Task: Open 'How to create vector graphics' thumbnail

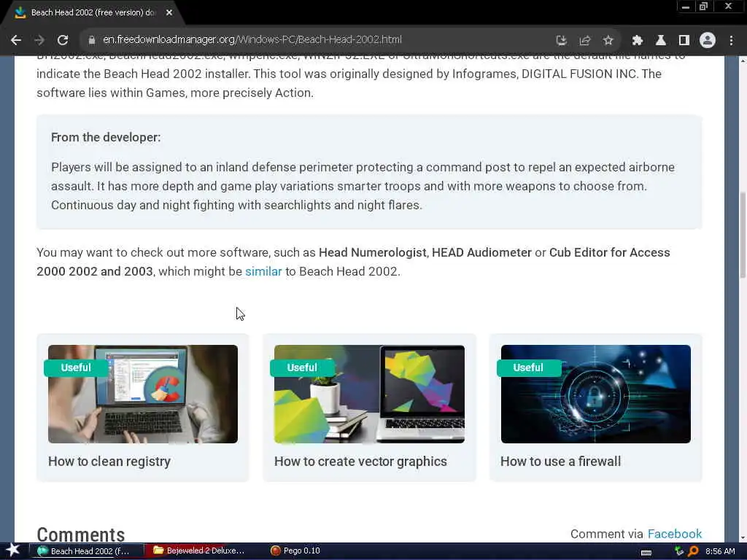Action: click(x=369, y=394)
